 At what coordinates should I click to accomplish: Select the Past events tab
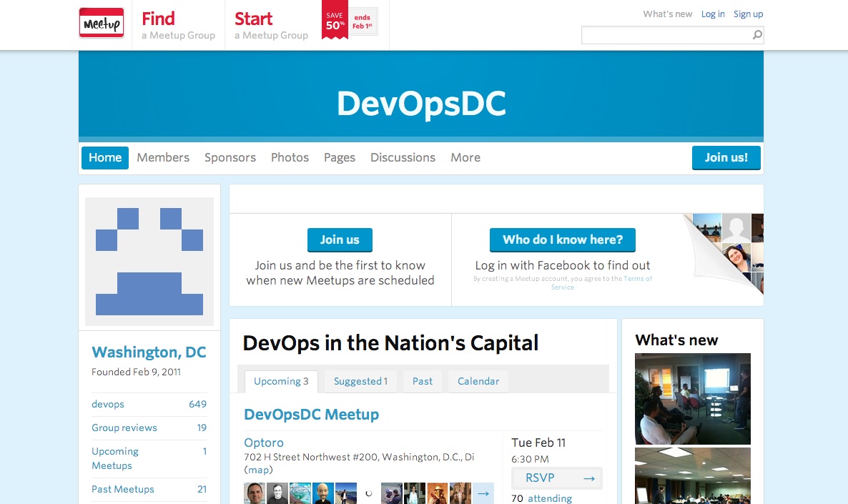click(423, 381)
